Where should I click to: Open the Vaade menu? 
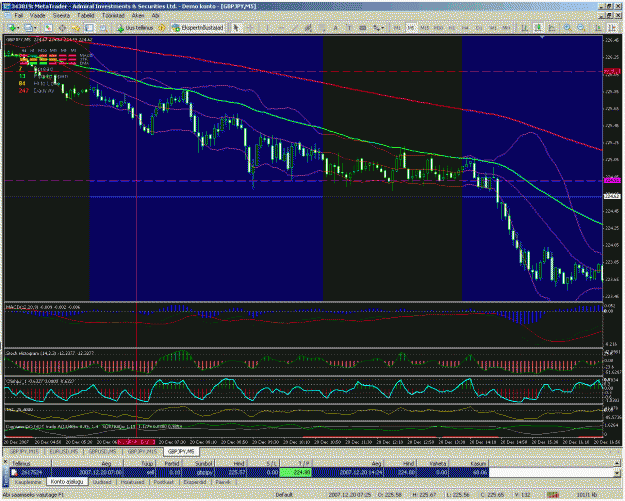(38, 16)
